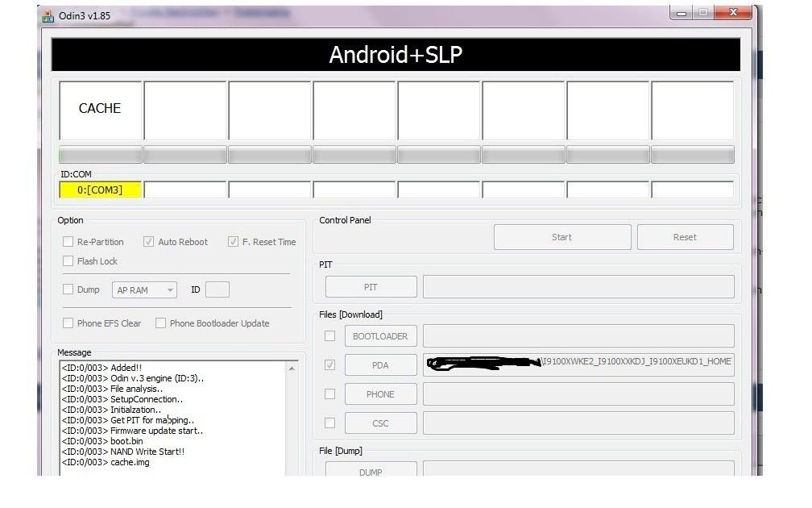Screen dimensions: 812x508
Task: Enable Phone EFS Clear checkbox
Action: tap(68, 323)
